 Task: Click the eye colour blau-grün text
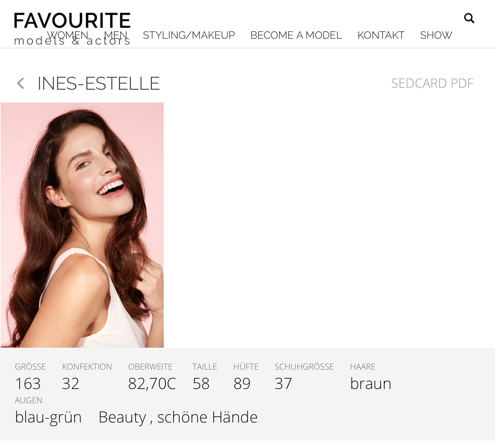click(x=48, y=417)
